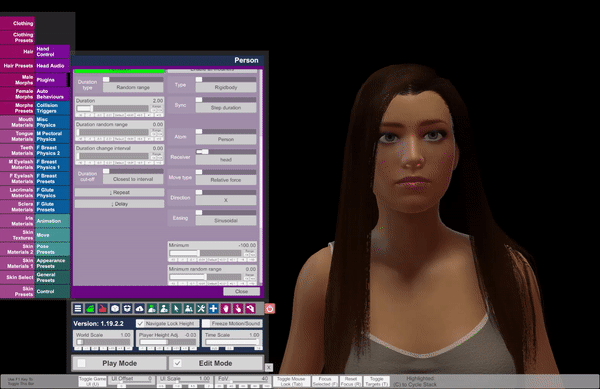The height and width of the screenshot is (389, 600).
Task: Open the Skin Select tab
Action: (x=17, y=277)
